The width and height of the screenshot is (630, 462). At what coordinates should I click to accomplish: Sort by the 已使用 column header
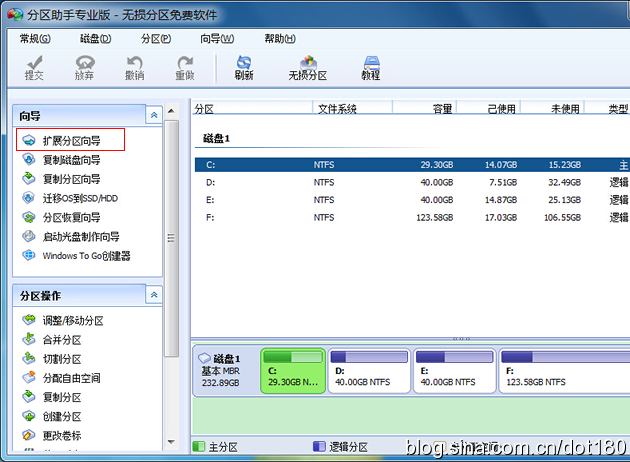coord(489,108)
